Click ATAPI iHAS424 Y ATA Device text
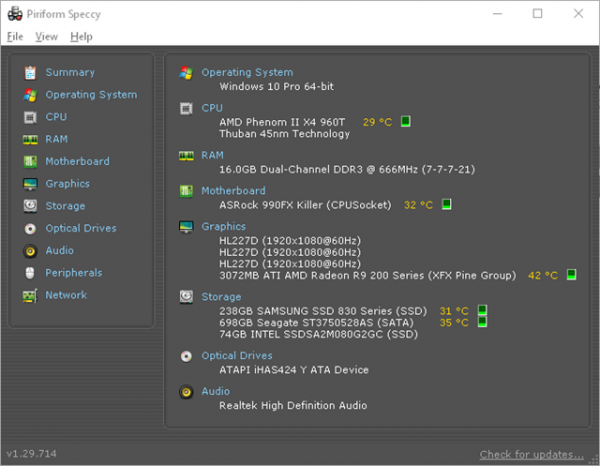The height and width of the screenshot is (466, 600). pyautogui.click(x=294, y=370)
